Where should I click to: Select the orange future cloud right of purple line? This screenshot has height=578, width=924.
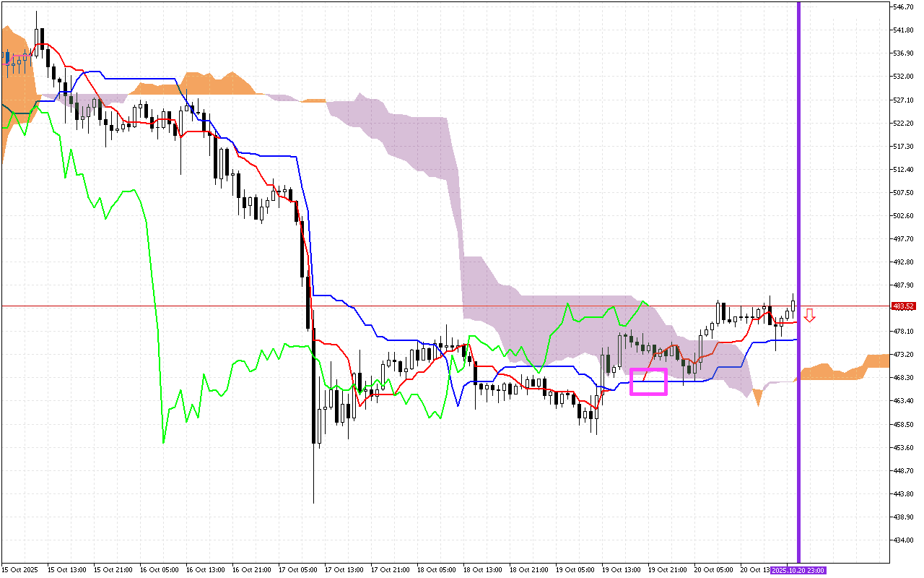(x=837, y=371)
